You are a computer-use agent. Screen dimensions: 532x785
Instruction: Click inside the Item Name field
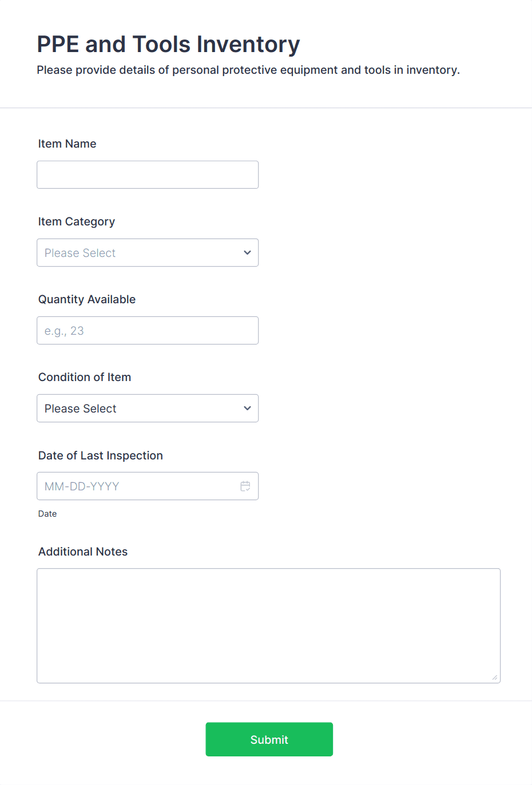(x=148, y=175)
